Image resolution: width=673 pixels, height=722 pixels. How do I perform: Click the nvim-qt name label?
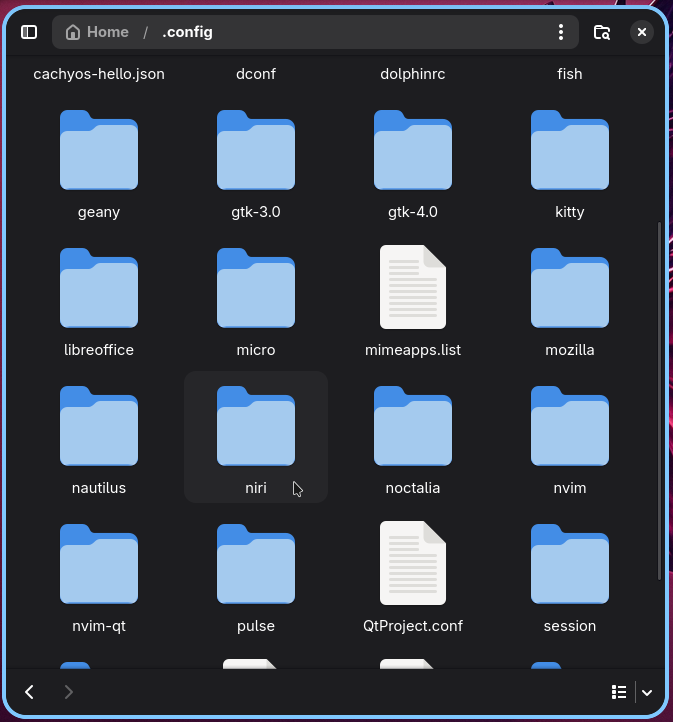click(x=99, y=626)
